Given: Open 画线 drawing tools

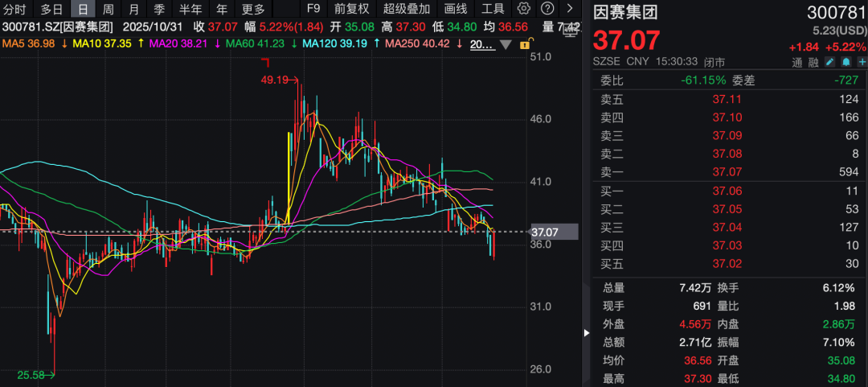Looking at the screenshot, I should [x=457, y=9].
